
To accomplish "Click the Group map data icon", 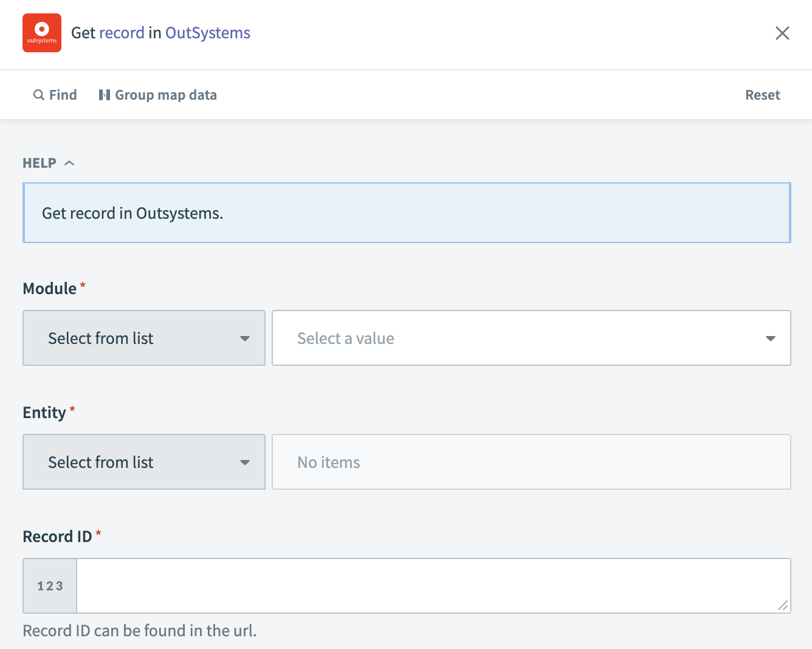I will 105,95.
